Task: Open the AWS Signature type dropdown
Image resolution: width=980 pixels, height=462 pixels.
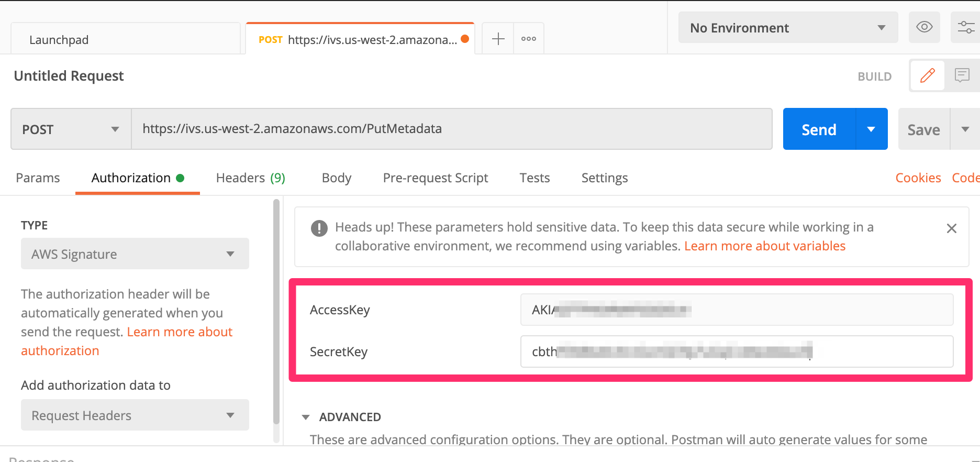Action: click(x=135, y=254)
